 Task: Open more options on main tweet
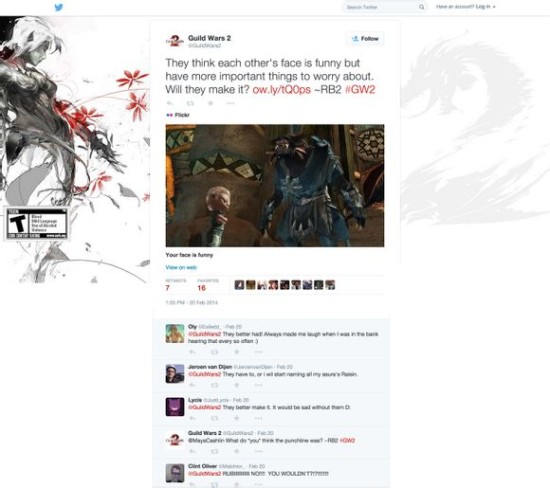point(230,103)
